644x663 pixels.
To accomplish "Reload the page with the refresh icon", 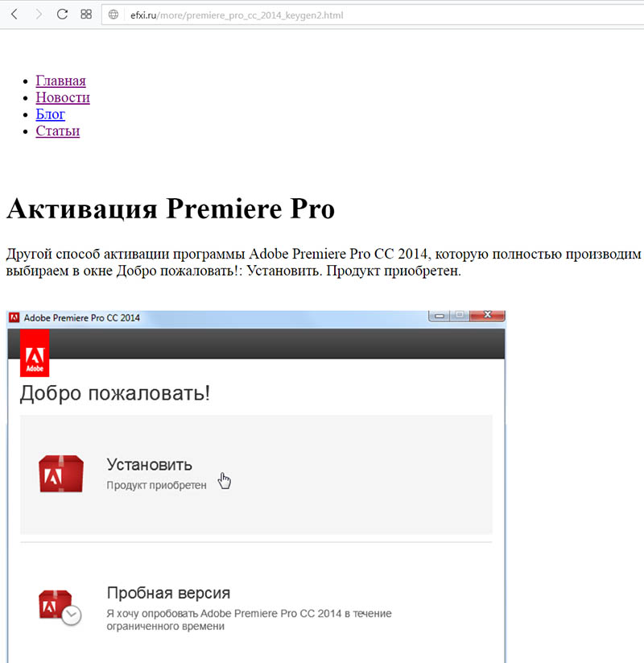I will [x=62, y=15].
